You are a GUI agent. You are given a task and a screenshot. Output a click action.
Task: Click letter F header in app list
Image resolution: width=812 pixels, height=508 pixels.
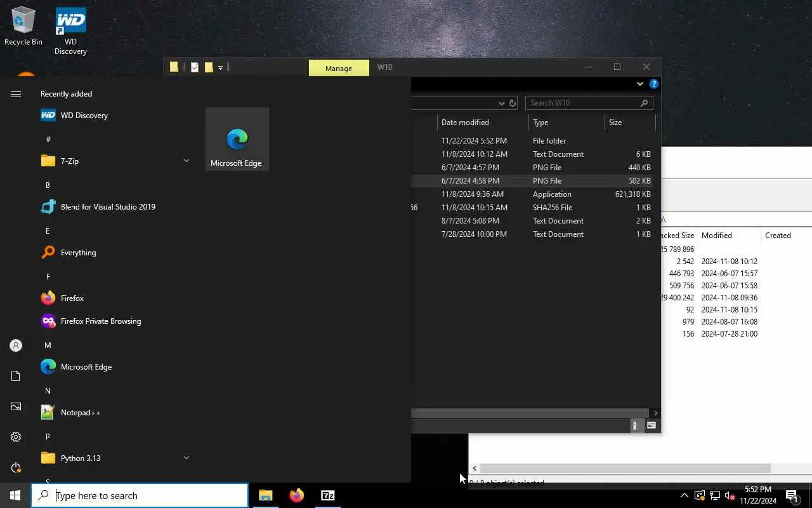(48, 277)
